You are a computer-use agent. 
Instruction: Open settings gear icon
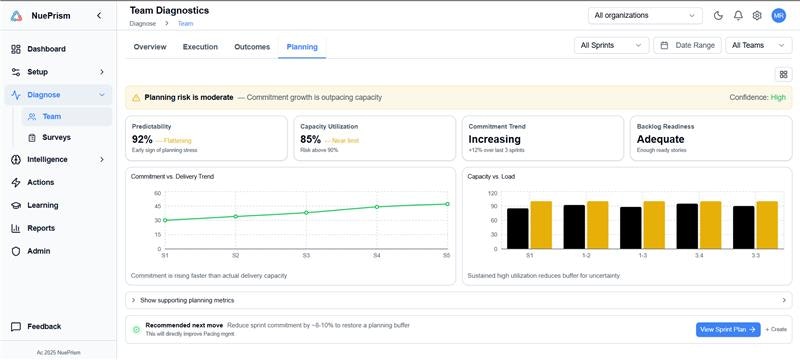[757, 16]
